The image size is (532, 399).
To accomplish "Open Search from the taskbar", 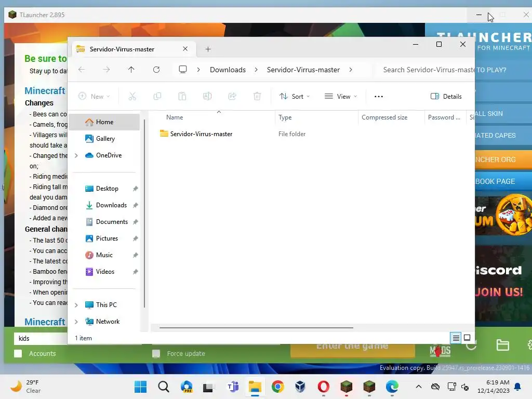I will [x=164, y=387].
